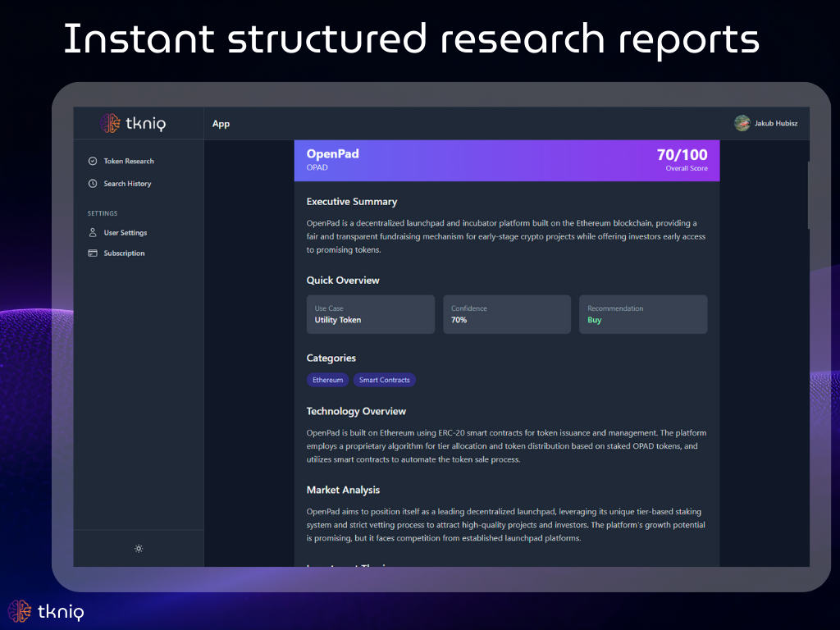840x630 pixels.
Task: Click the User Settings person icon
Action: point(93,233)
